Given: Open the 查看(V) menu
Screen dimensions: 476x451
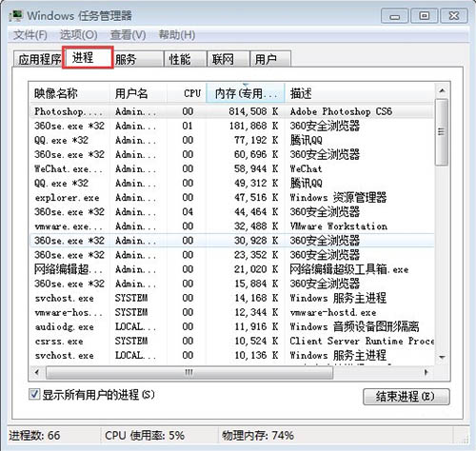Looking at the screenshot, I should point(128,35).
